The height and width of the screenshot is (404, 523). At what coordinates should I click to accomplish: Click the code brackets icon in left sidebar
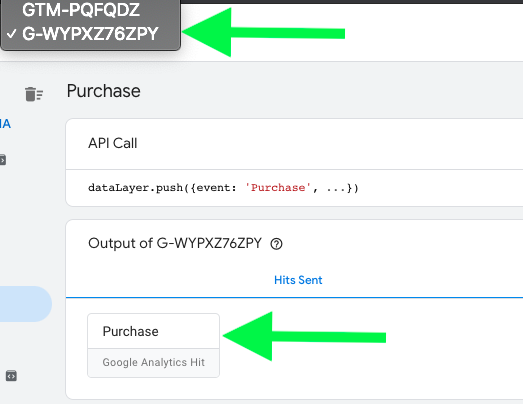pos(11,376)
